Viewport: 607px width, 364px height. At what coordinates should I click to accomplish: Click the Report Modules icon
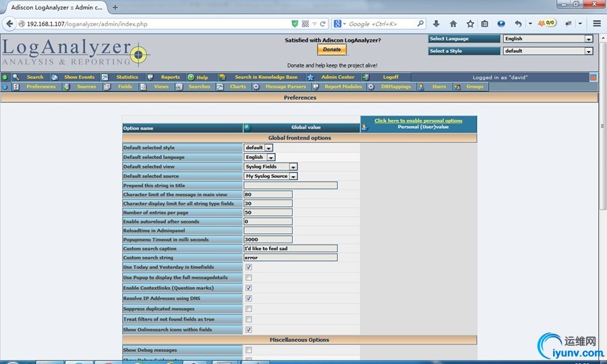(x=316, y=87)
